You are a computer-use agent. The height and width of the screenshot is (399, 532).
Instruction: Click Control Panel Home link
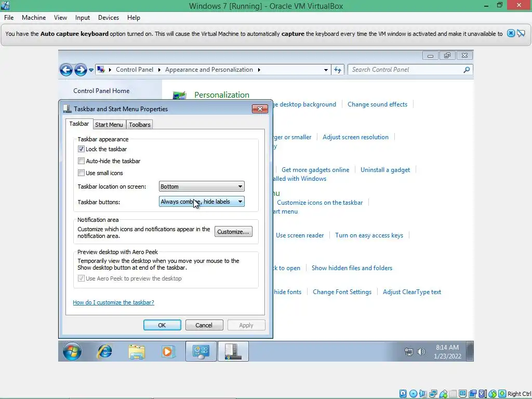point(101,90)
